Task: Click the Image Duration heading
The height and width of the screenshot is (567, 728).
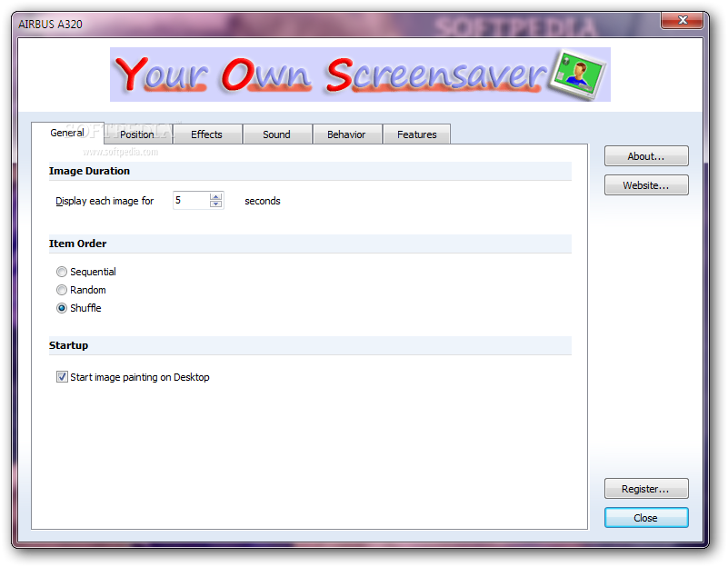Action: [x=90, y=171]
